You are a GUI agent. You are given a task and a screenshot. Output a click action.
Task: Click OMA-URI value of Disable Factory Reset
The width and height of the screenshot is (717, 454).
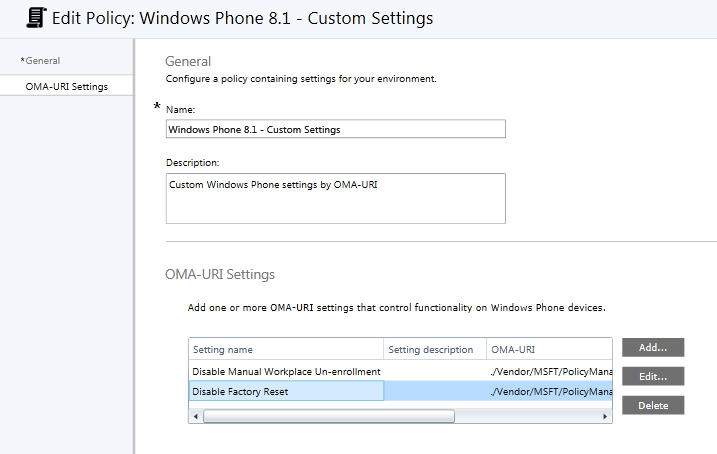coord(548,391)
